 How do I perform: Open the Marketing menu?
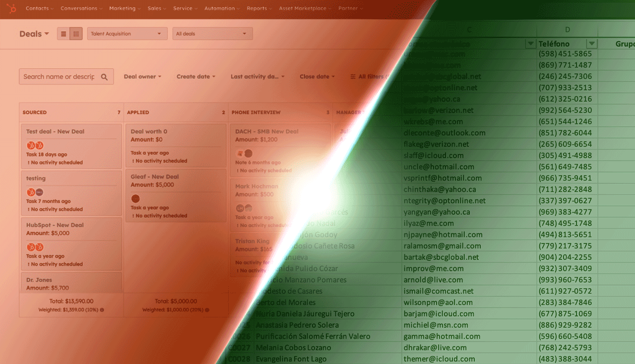pyautogui.click(x=125, y=8)
